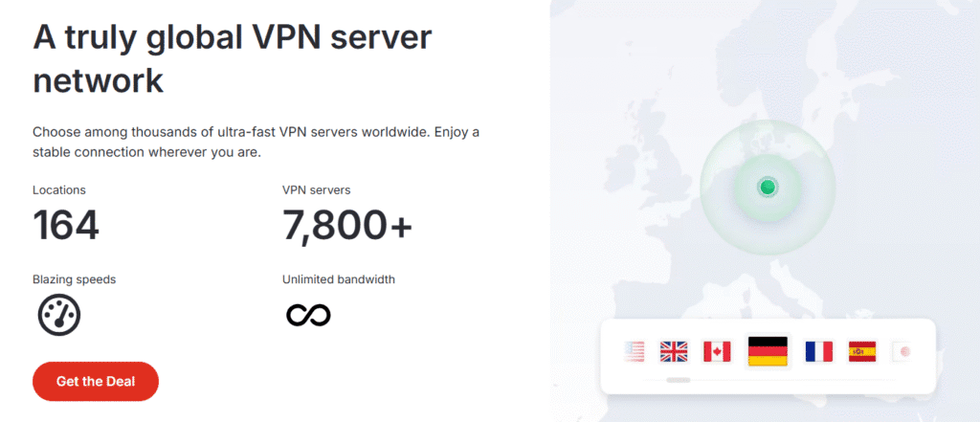980x422 pixels.
Task: Select the faded United States flag
Action: tap(634, 351)
